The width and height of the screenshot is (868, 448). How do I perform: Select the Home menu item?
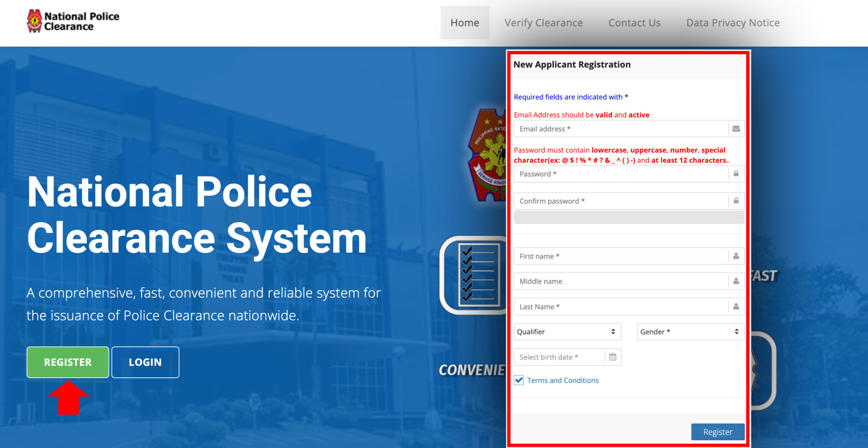click(465, 22)
